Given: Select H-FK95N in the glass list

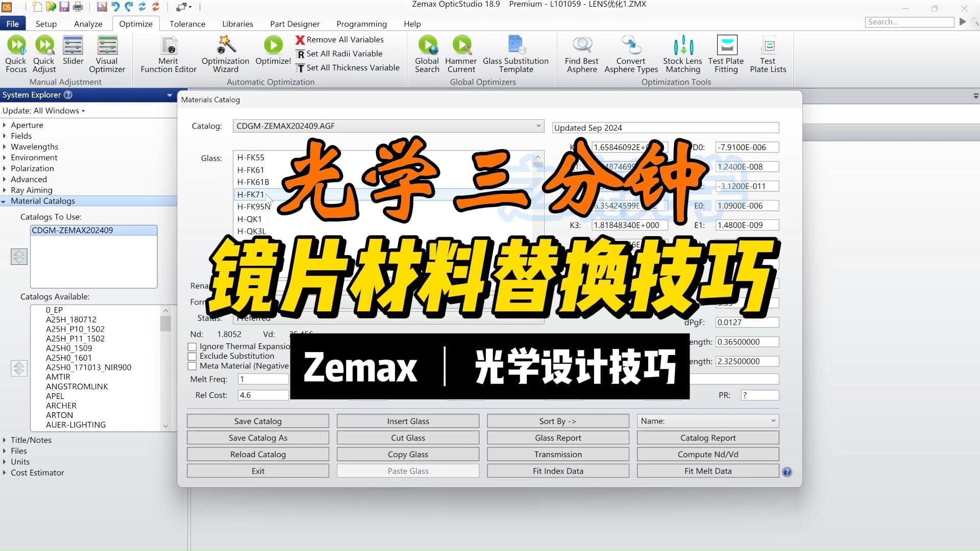Looking at the screenshot, I should click(x=254, y=206).
